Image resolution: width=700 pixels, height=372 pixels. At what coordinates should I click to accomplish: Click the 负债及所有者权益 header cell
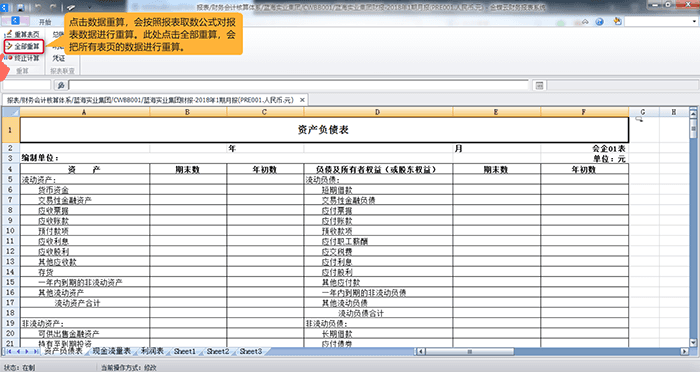pyautogui.click(x=379, y=170)
